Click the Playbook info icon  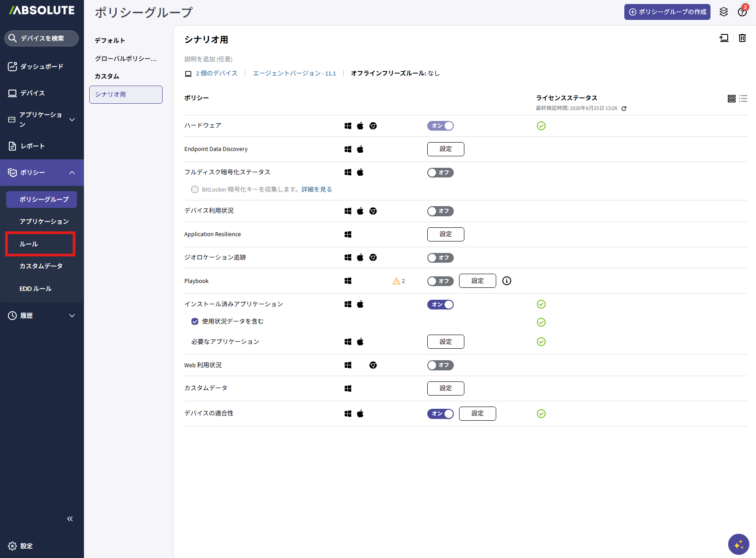(x=507, y=281)
